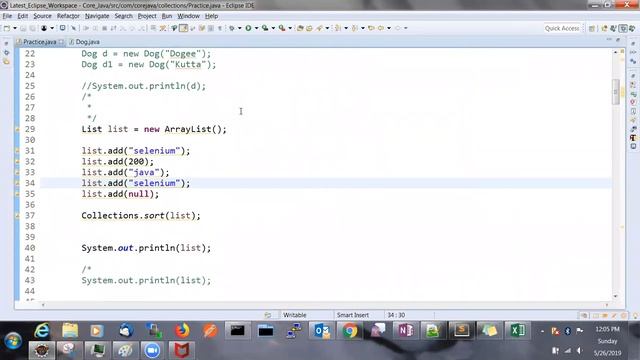This screenshot has width=640, height=360.
Task: Click the Writable status bar entry
Action: 295,315
